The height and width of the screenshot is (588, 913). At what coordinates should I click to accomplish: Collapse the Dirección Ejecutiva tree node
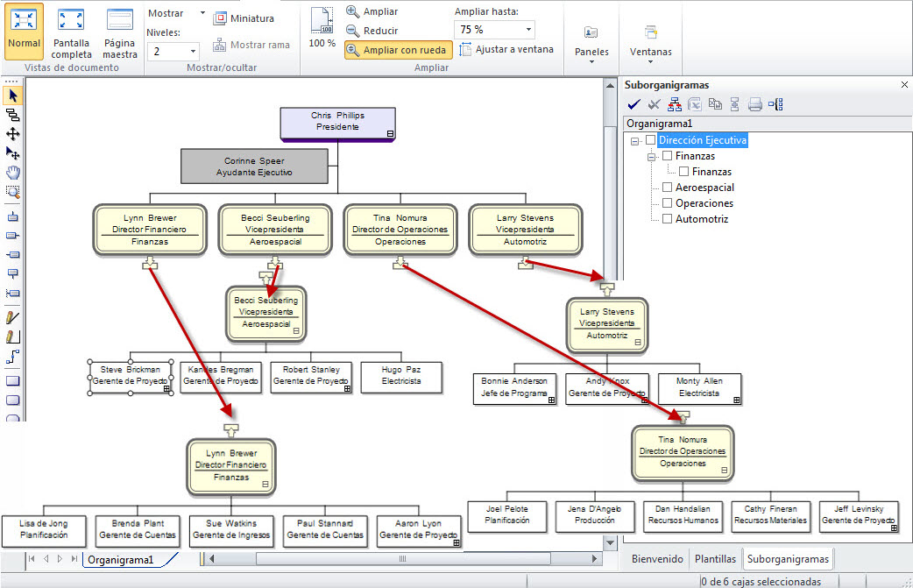click(634, 140)
